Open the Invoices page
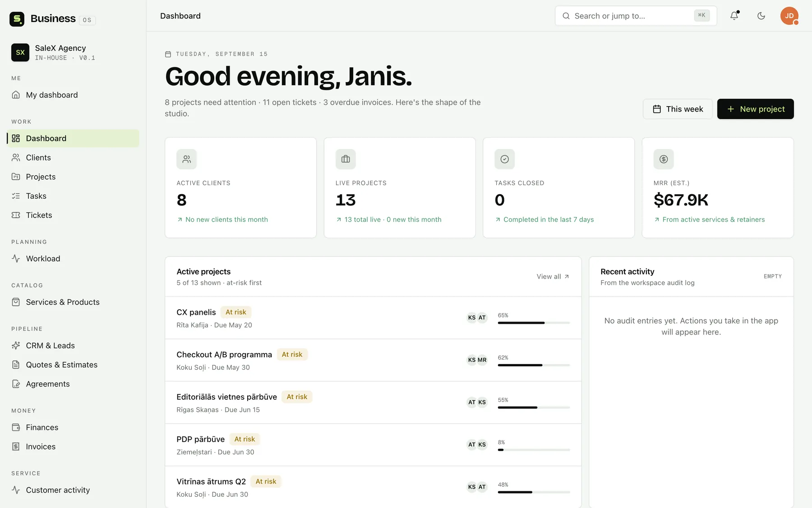The width and height of the screenshot is (812, 508). tap(73, 447)
